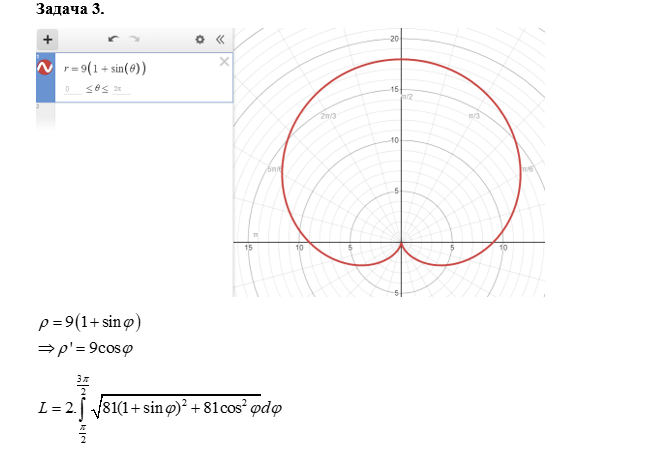The image size is (649, 451).
Task: Click the 2π/3 angle label on the graph
Action: 328,116
